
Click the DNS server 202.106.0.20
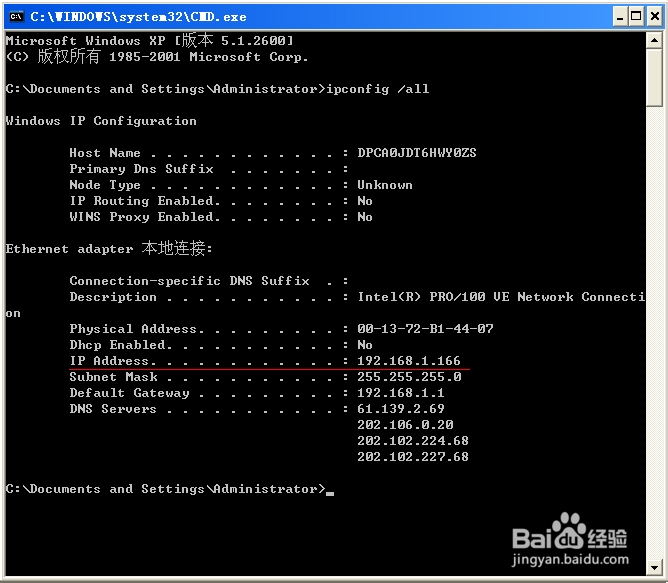point(405,425)
